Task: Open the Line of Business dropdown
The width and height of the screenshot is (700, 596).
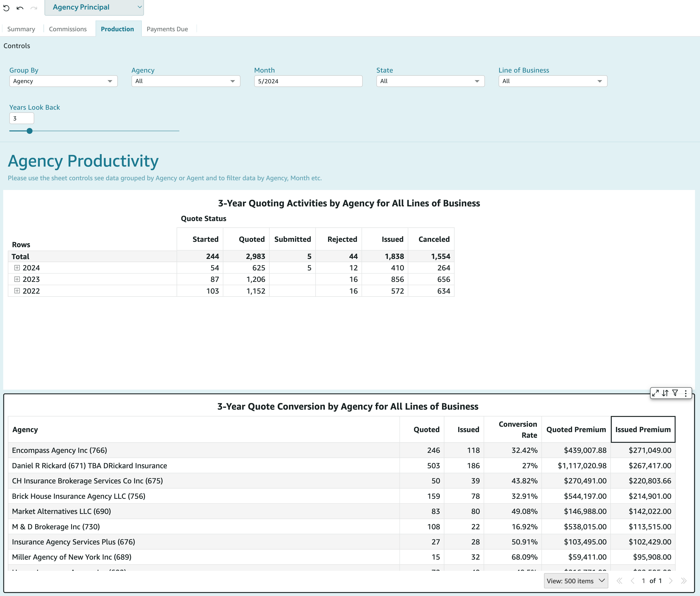Action: pyautogui.click(x=552, y=81)
